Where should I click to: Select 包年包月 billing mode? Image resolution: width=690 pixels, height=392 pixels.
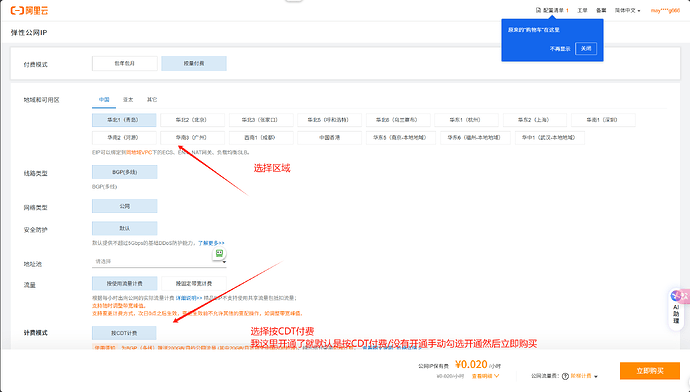coord(125,63)
